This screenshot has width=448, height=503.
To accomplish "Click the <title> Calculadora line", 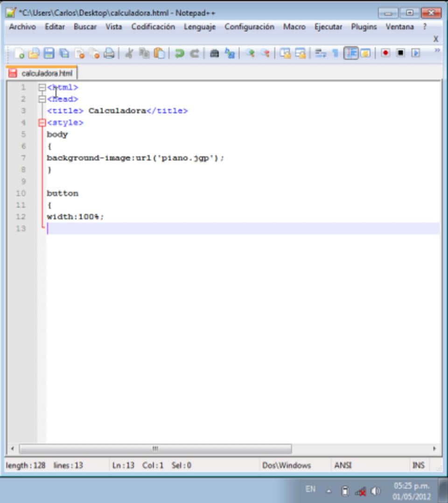I will [x=117, y=111].
